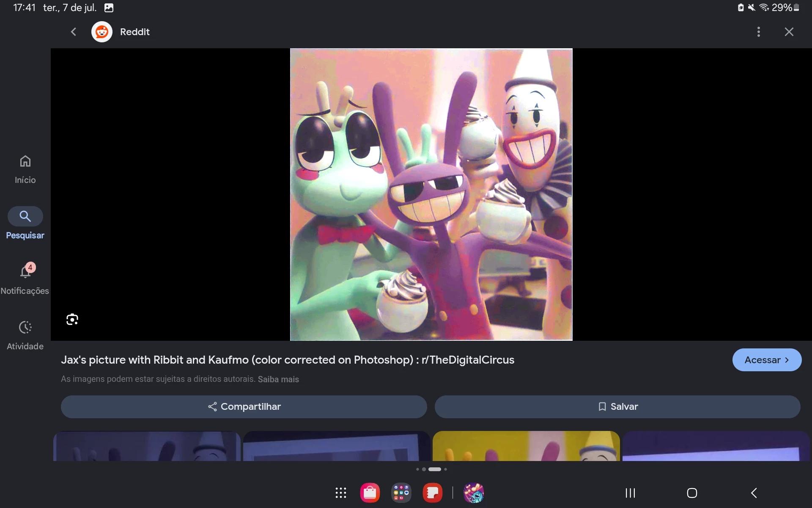Tap the muted sound status icon

tap(752, 8)
